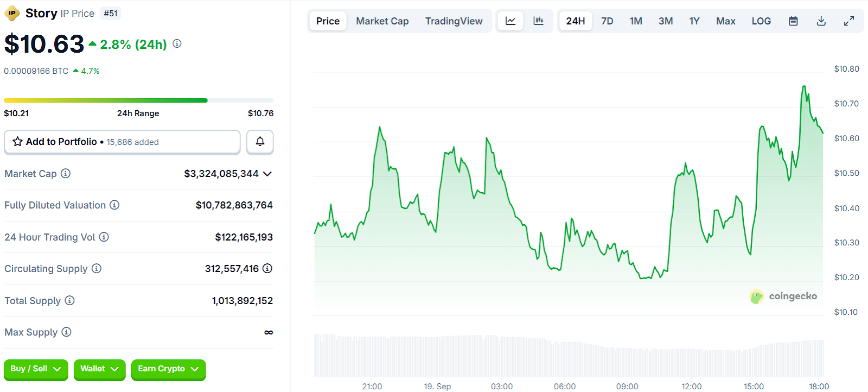Open Wallet dropdown

(x=99, y=369)
